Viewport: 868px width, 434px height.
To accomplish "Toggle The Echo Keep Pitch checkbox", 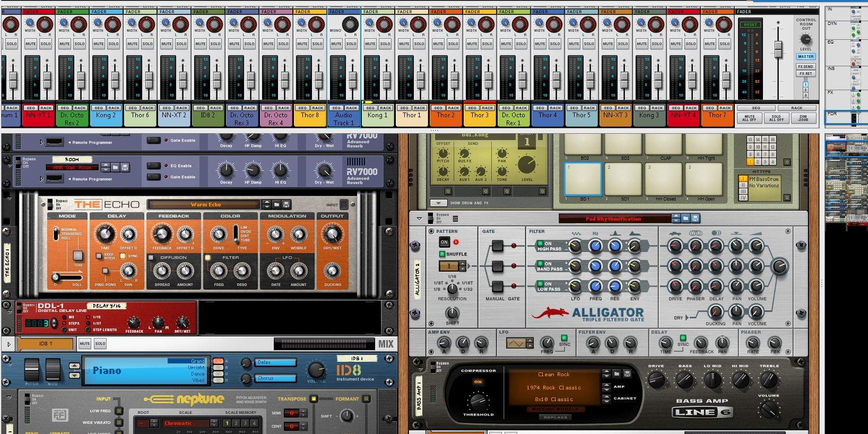I will pos(99,256).
